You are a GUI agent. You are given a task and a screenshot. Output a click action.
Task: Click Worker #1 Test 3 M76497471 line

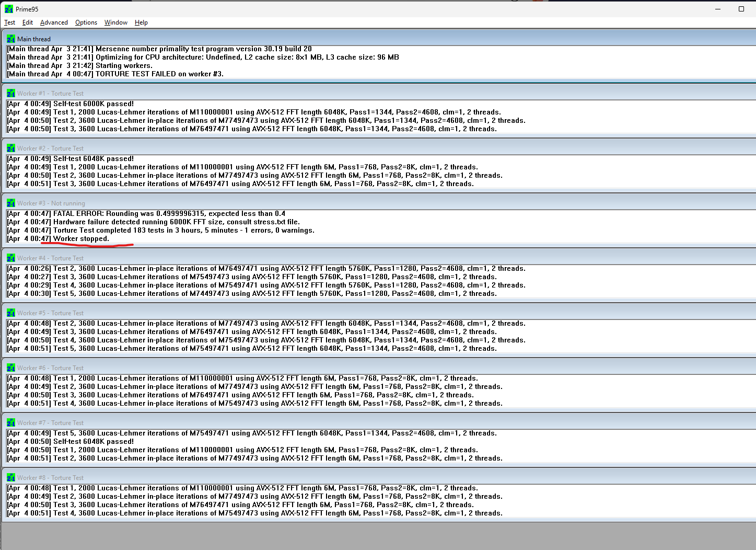pyautogui.click(x=251, y=129)
